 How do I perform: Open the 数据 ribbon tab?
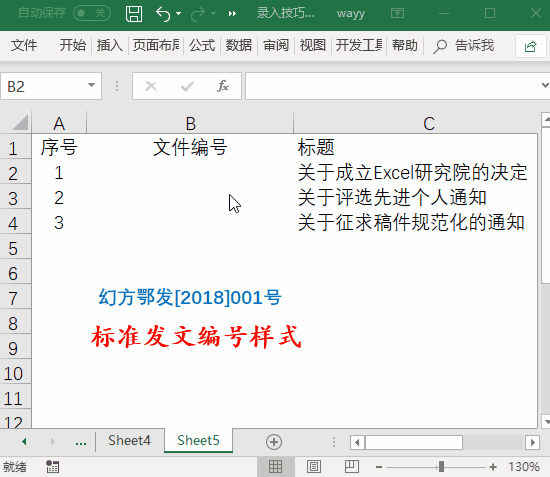pyautogui.click(x=239, y=45)
